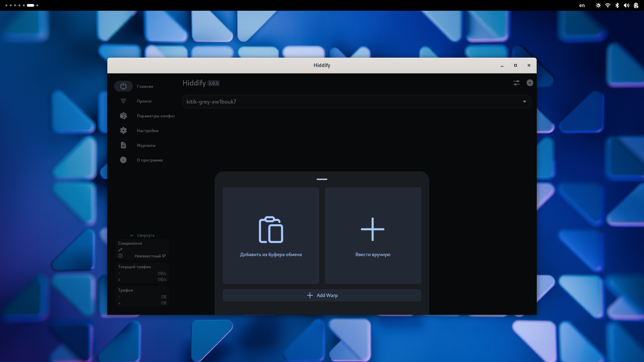Viewport: 644px width, 362px height.
Task: Open the Главная home page
Action: [145, 86]
